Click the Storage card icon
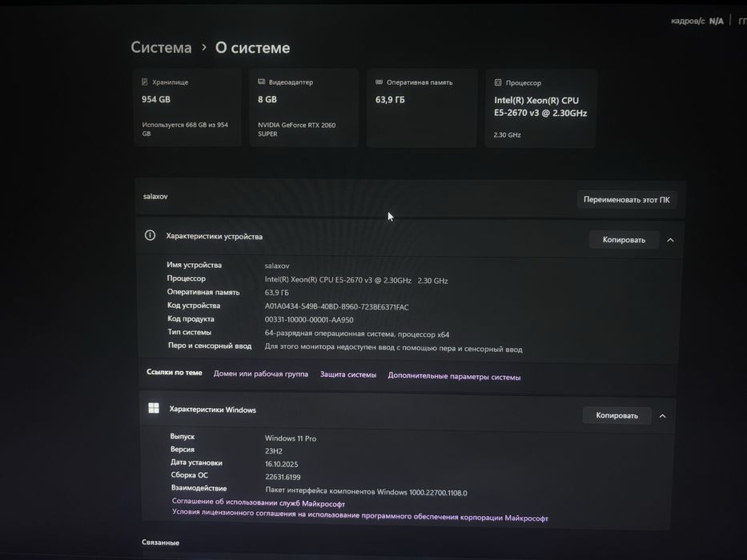Viewport: 747px width, 560px height. (144, 82)
